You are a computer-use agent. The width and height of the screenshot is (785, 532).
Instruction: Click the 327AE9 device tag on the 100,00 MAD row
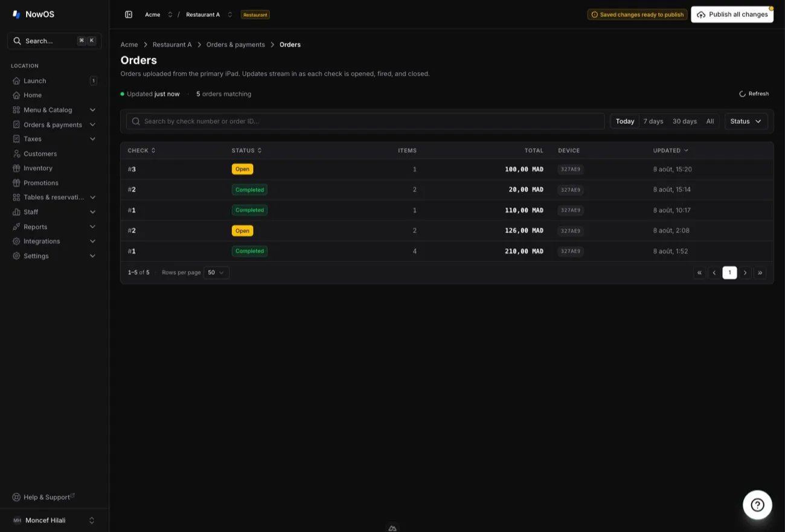click(x=571, y=169)
